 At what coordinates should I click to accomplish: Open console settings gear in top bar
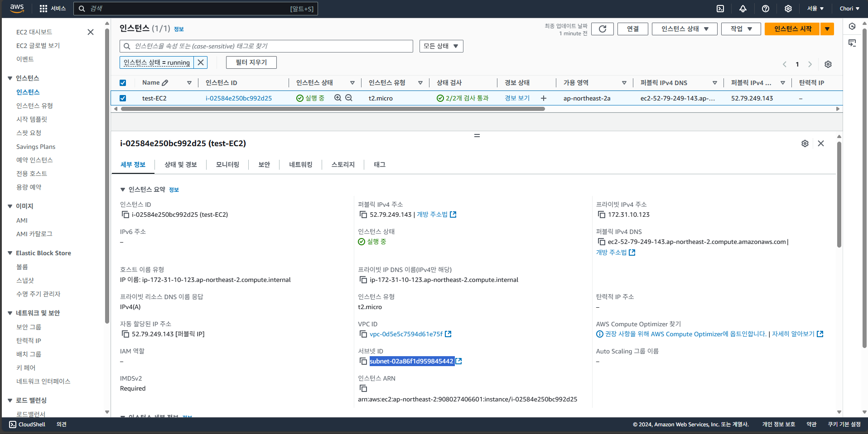(x=788, y=9)
